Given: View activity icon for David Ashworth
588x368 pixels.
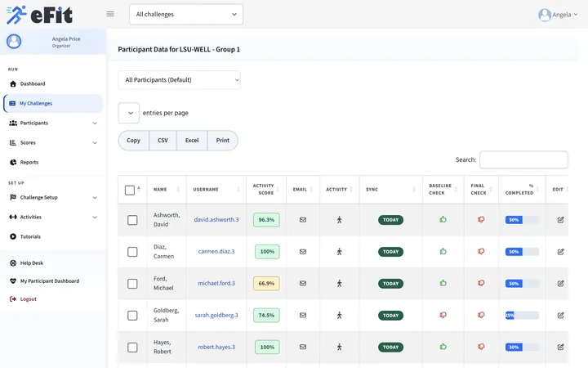Looking at the screenshot, I should (340, 220).
